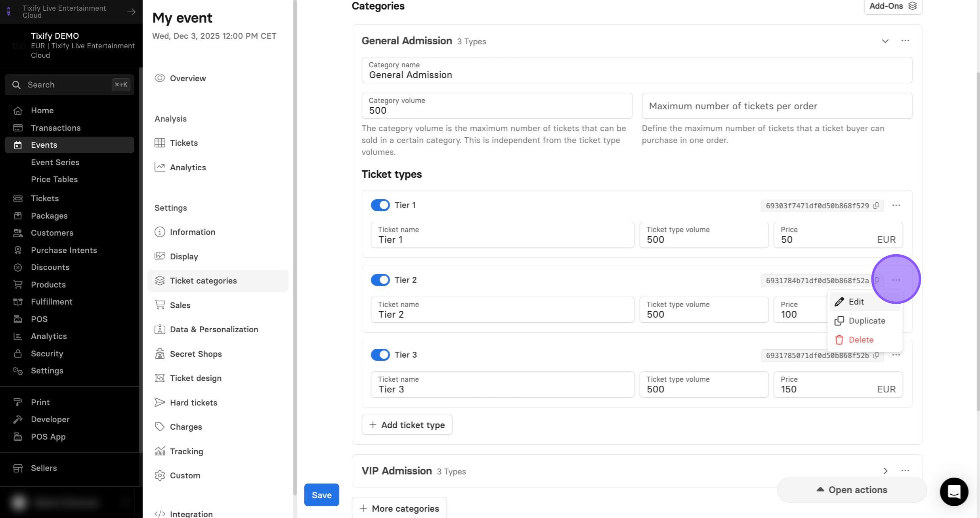Open the chat support widget

(x=954, y=491)
